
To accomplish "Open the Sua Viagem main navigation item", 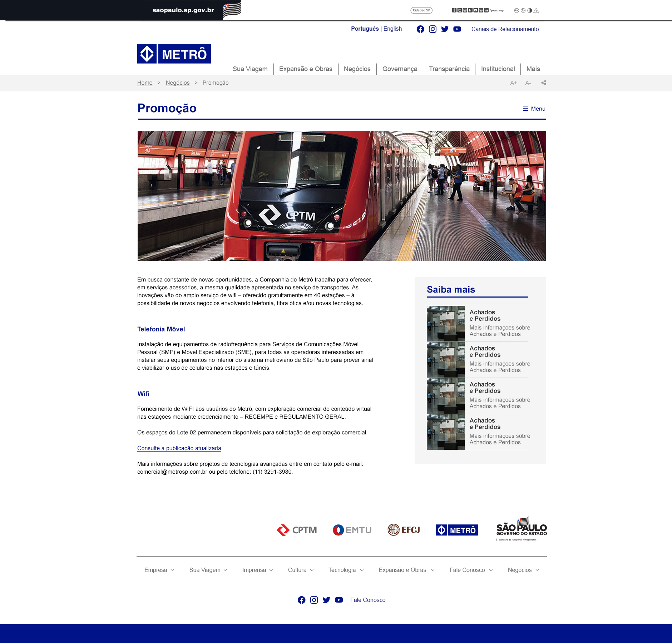I will click(250, 69).
